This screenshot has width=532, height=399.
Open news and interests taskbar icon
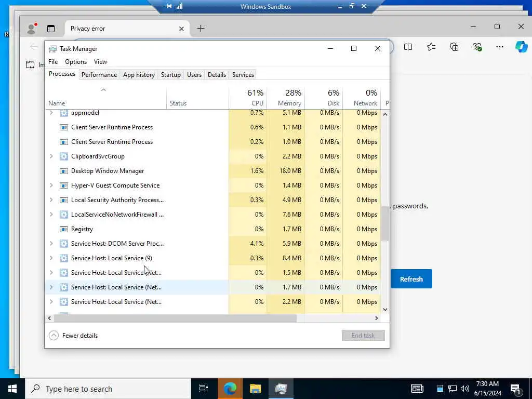417,389
